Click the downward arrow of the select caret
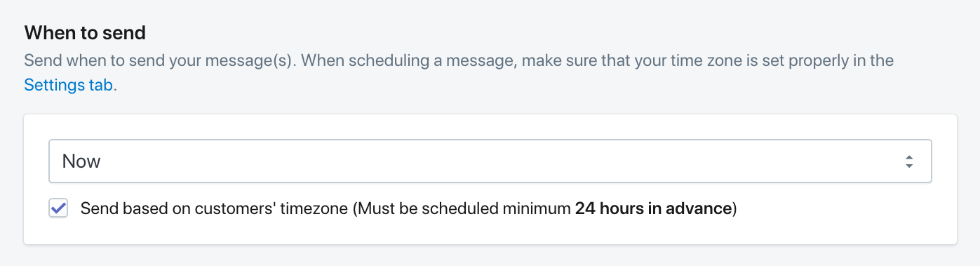 908,166
